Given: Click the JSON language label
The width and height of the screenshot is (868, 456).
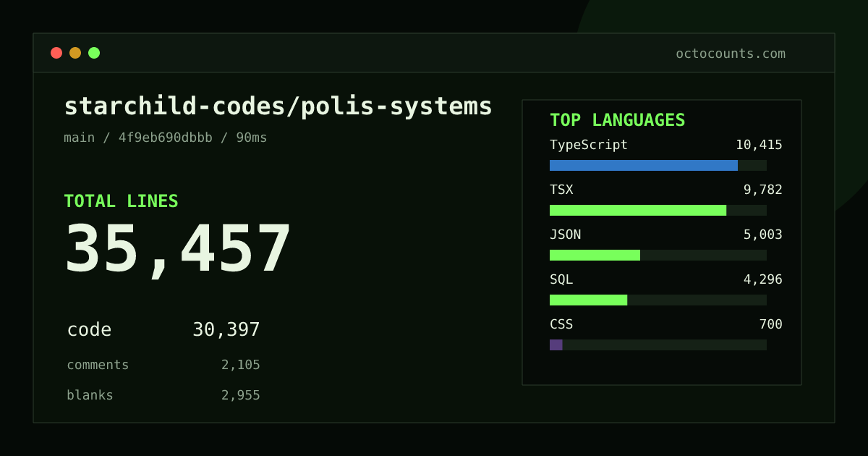Looking at the screenshot, I should tap(565, 235).
